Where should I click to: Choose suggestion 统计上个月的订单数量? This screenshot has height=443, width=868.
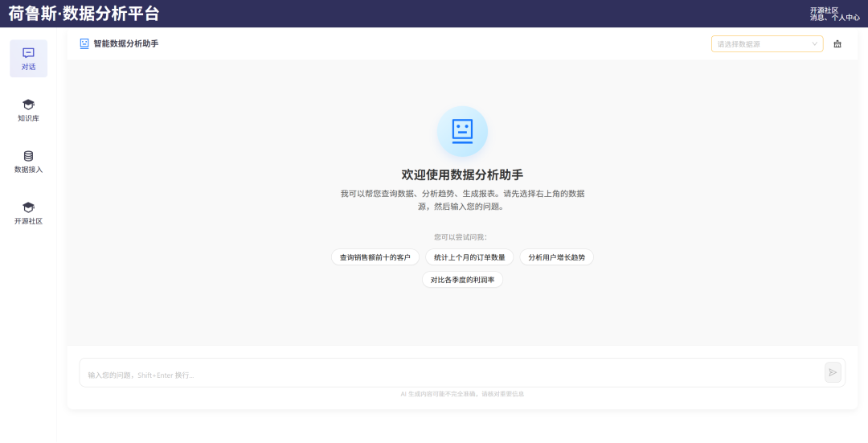(469, 257)
